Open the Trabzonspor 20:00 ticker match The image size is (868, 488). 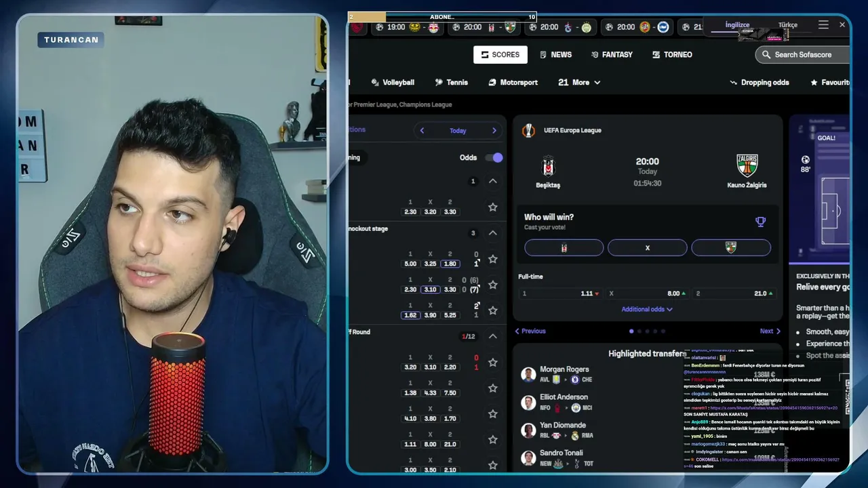click(561, 27)
